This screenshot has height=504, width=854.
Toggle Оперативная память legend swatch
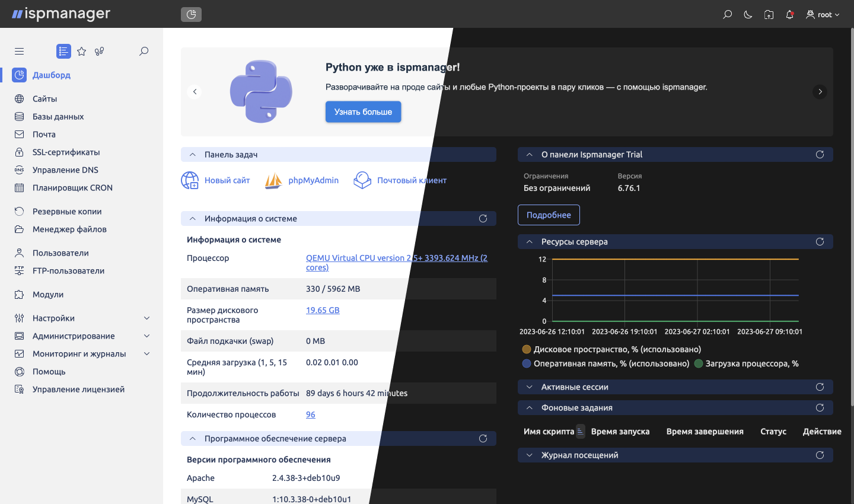pos(526,363)
